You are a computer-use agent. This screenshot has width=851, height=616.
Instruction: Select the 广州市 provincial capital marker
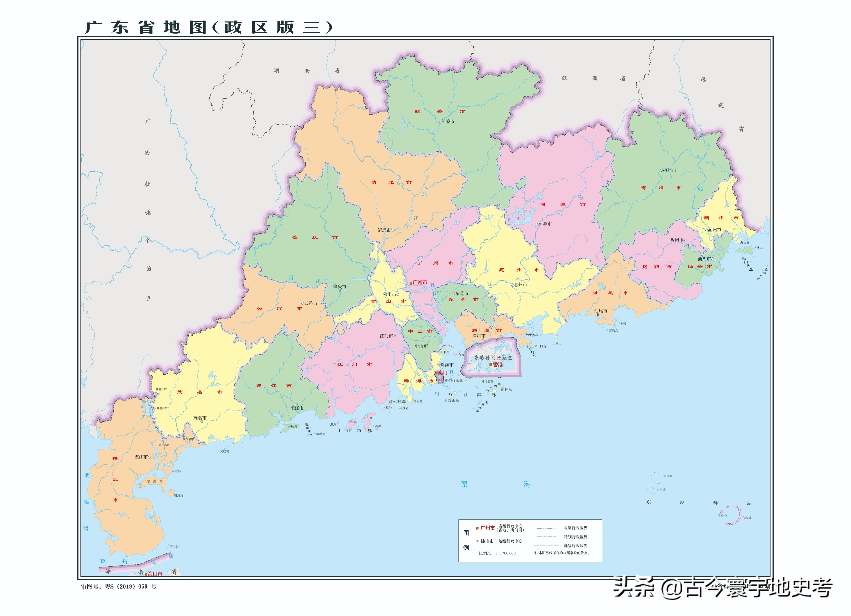[x=411, y=284]
